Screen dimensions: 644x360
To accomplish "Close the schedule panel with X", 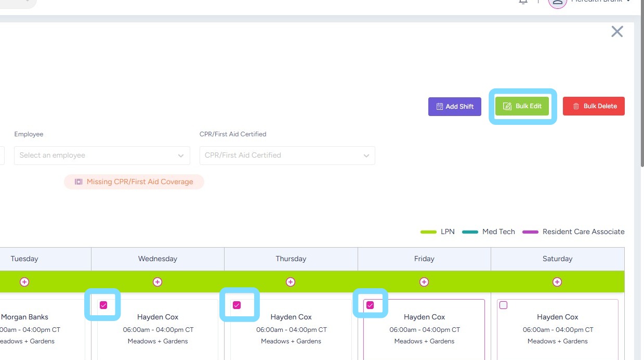I will point(617,32).
